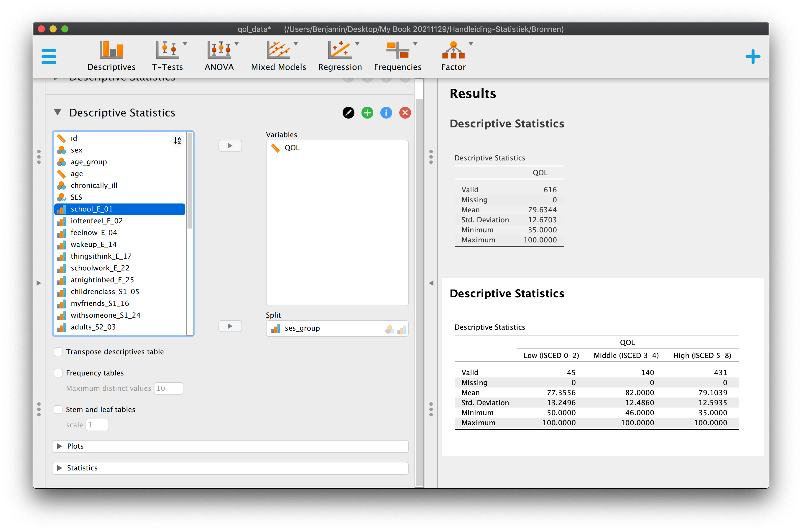Viewport: 802px width, 532px height.
Task: Collapse the Descriptive Statistics analysis panel
Action: click(58, 112)
